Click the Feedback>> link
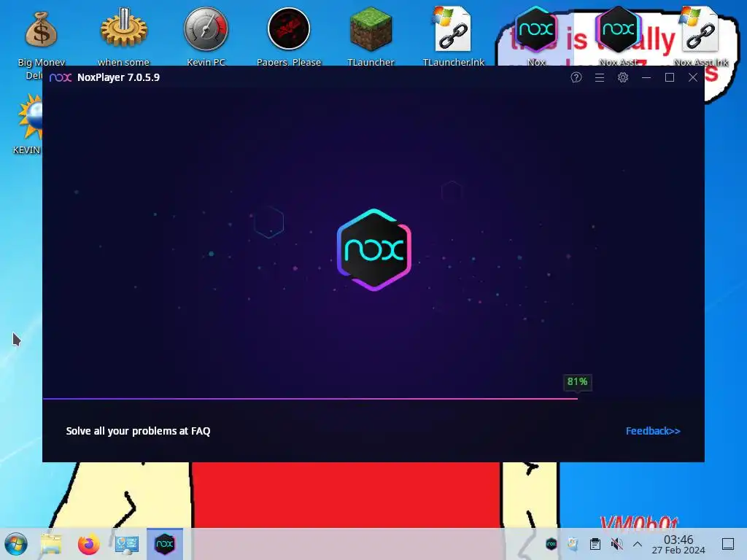This screenshot has width=747, height=560. [x=653, y=431]
